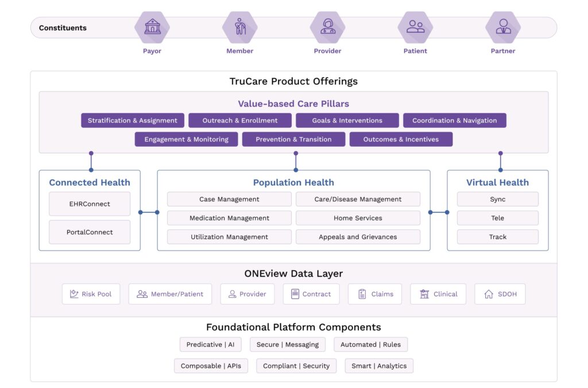
Task: Enable the Outcomes & Incentives pillar
Action: point(401,139)
